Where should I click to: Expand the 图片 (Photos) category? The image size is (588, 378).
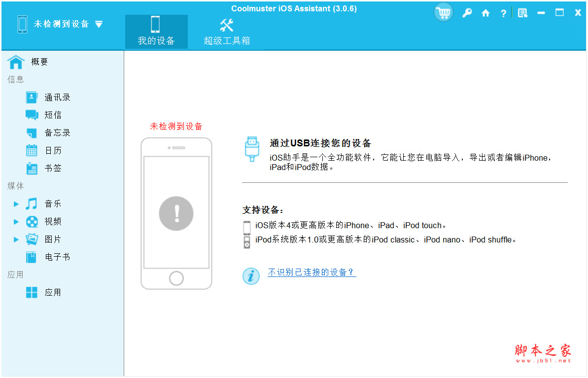click(x=16, y=239)
